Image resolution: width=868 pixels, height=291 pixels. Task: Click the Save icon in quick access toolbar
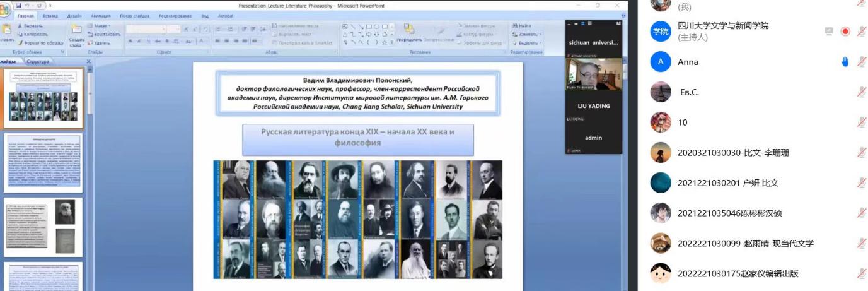[18, 6]
